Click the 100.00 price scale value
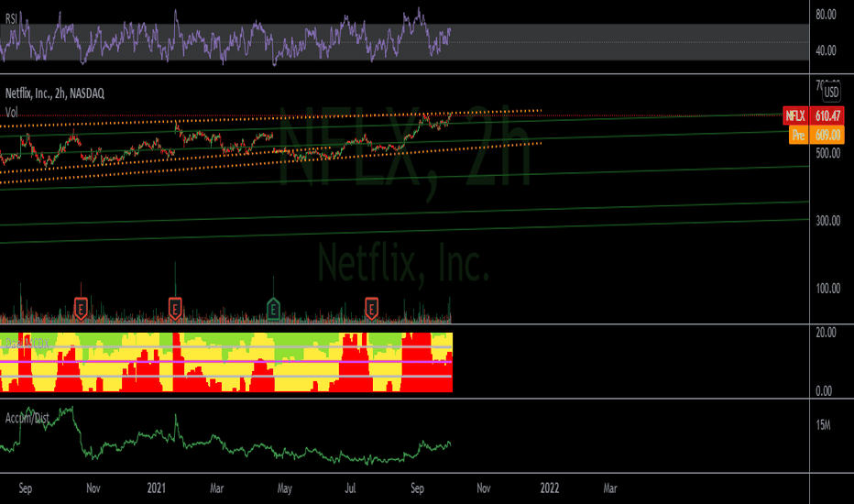 coord(827,289)
